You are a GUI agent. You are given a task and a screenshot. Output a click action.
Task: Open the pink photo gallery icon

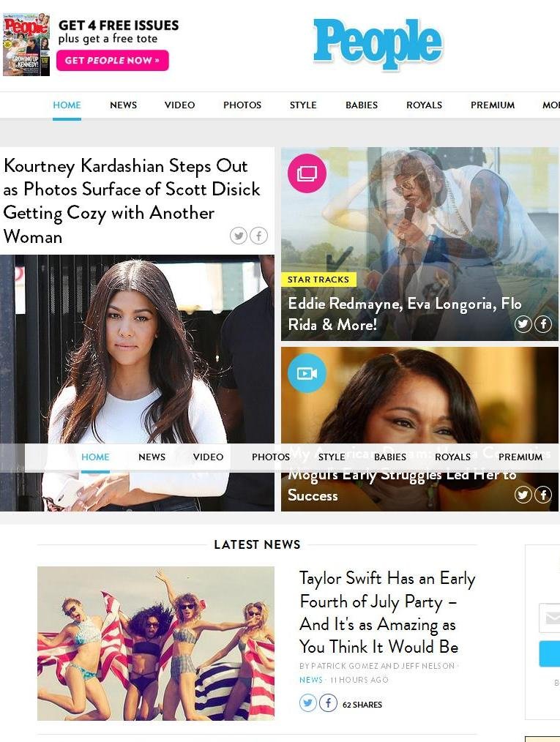click(307, 173)
